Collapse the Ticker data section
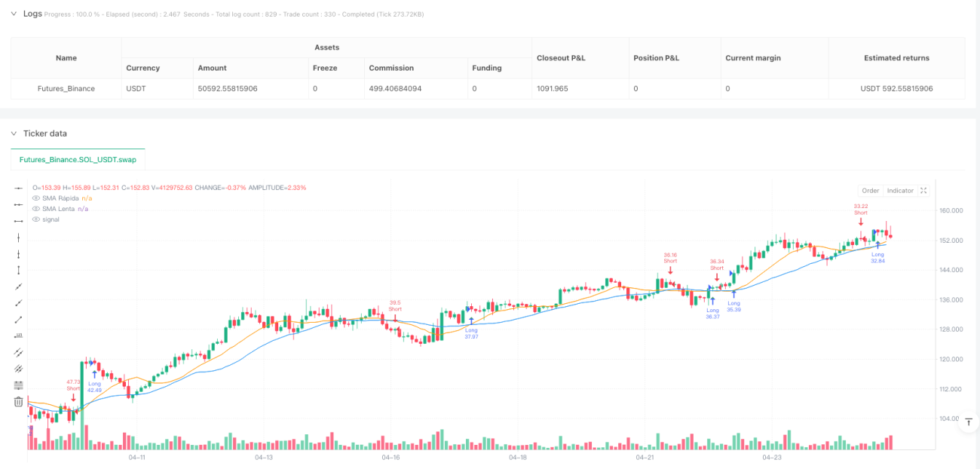 [13, 133]
